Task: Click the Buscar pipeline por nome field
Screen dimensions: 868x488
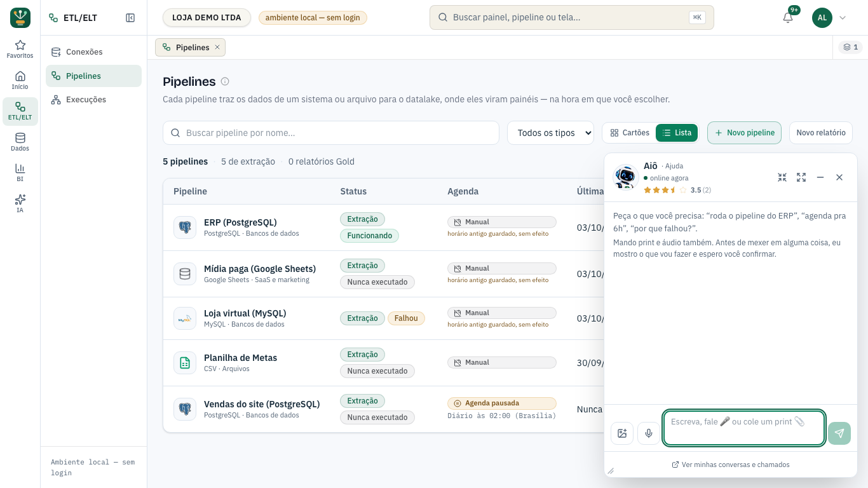Action: pos(331,133)
